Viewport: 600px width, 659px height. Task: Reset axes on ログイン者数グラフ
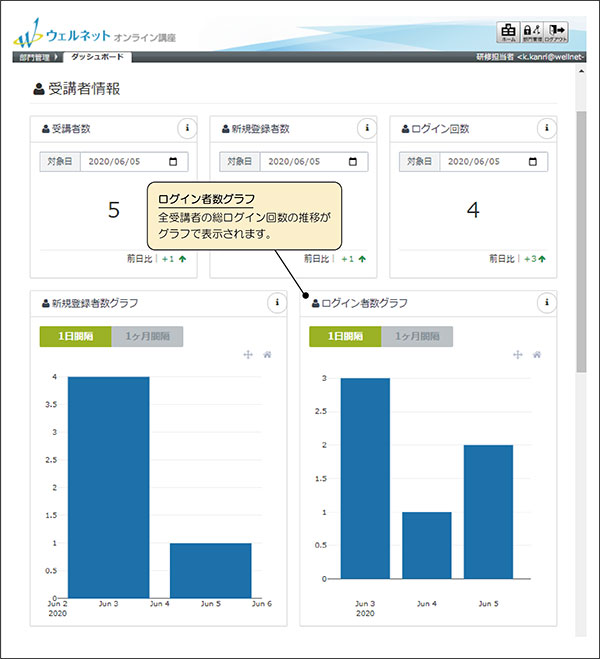pyautogui.click(x=537, y=355)
